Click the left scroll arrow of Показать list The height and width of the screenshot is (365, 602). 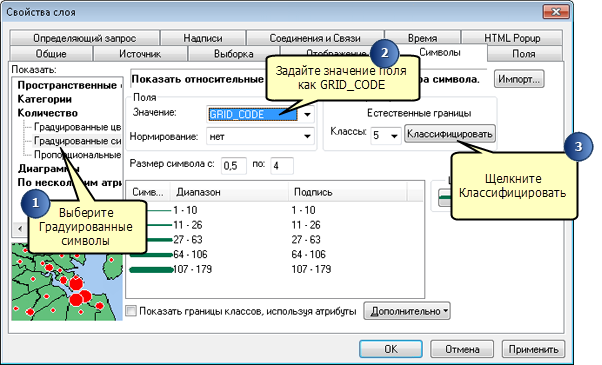(20, 229)
